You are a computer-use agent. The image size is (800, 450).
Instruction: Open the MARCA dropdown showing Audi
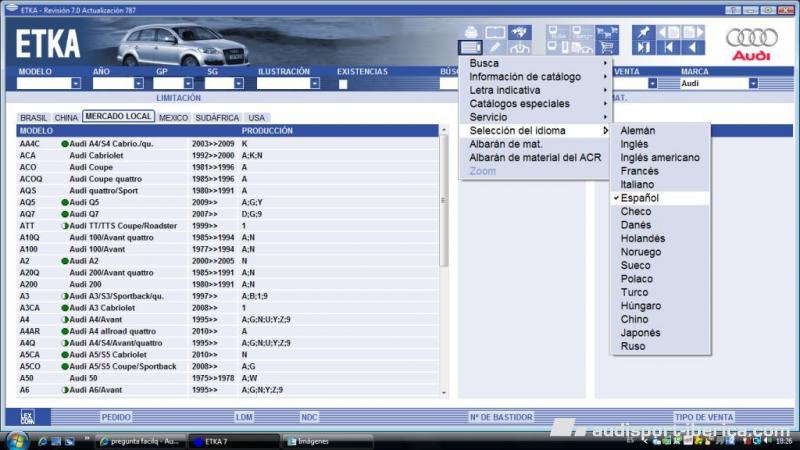[753, 83]
